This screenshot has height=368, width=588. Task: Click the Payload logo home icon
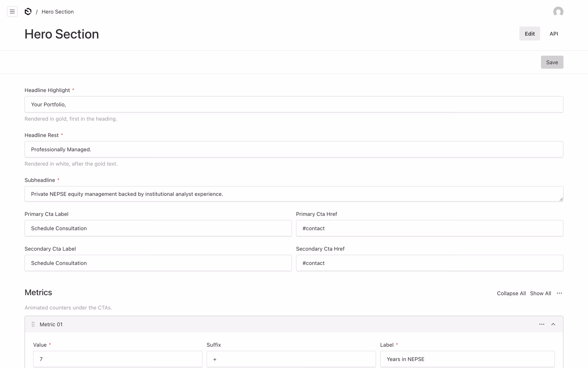pos(28,11)
